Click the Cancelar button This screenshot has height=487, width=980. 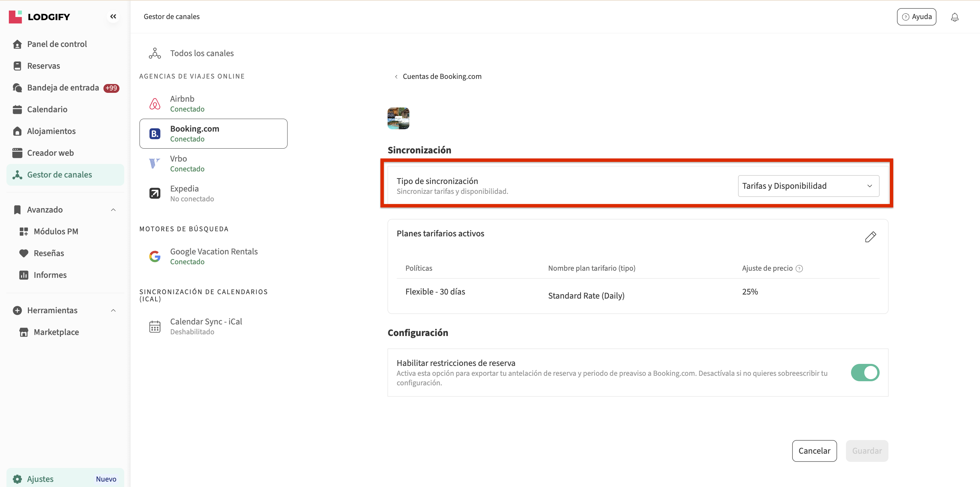coord(814,451)
